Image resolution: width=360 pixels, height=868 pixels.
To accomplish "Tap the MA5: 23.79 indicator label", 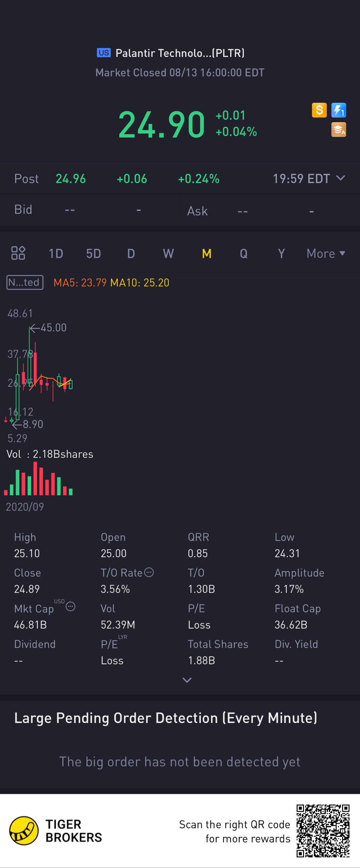I will point(80,283).
